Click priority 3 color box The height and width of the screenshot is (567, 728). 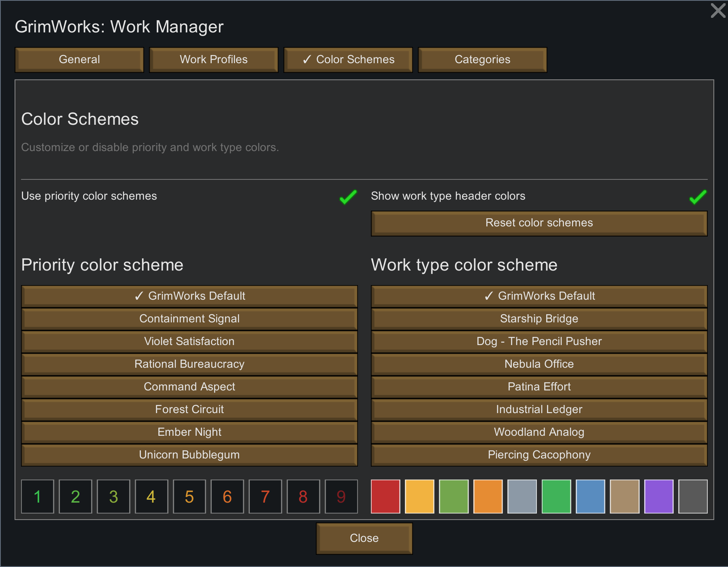click(113, 497)
